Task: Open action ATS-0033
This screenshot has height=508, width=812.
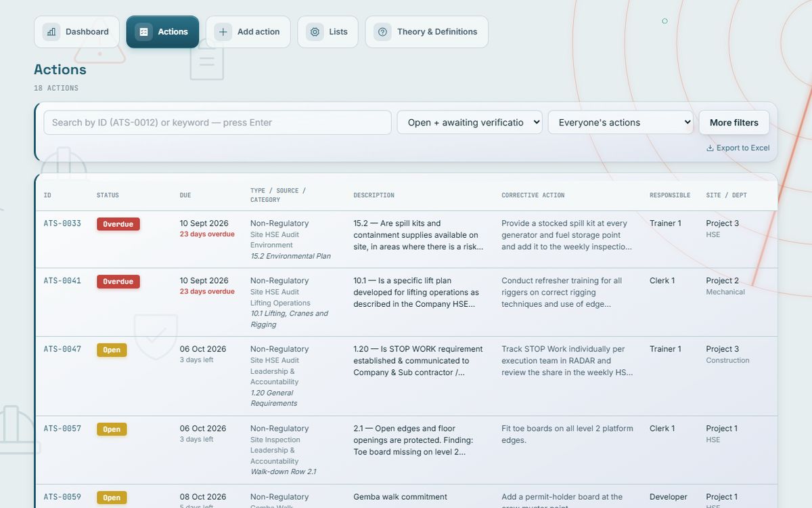Action: pos(62,224)
